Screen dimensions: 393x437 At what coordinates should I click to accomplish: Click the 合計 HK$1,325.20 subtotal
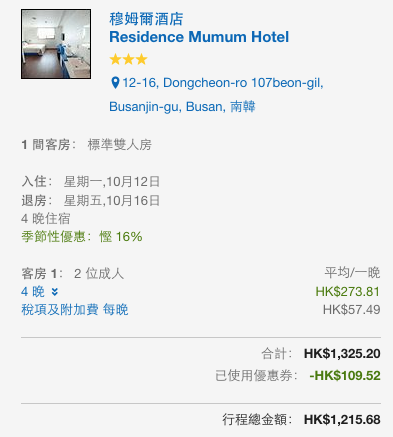[321, 354]
